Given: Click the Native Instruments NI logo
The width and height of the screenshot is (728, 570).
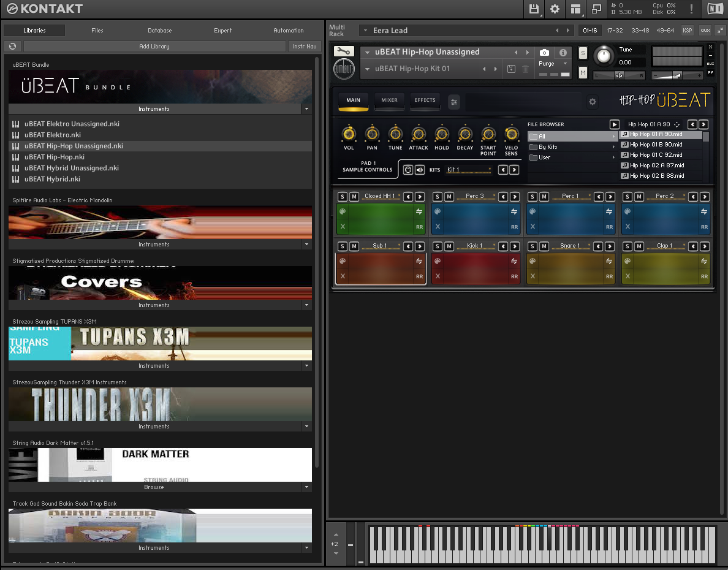Looking at the screenshot, I should [715, 9].
